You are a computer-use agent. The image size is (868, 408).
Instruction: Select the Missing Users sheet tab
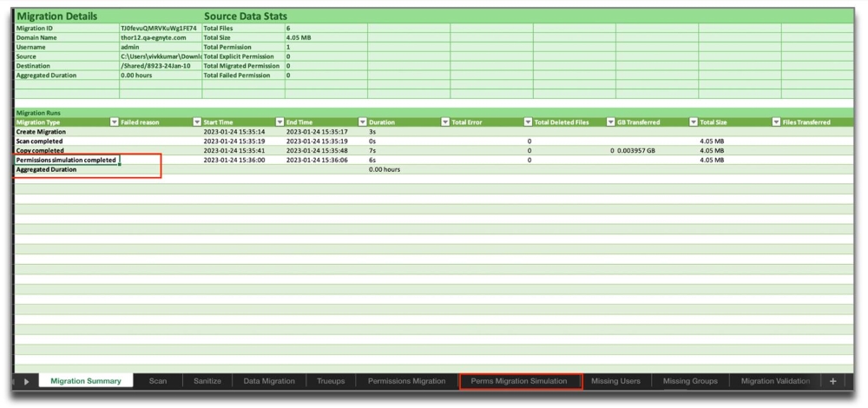[x=615, y=381]
